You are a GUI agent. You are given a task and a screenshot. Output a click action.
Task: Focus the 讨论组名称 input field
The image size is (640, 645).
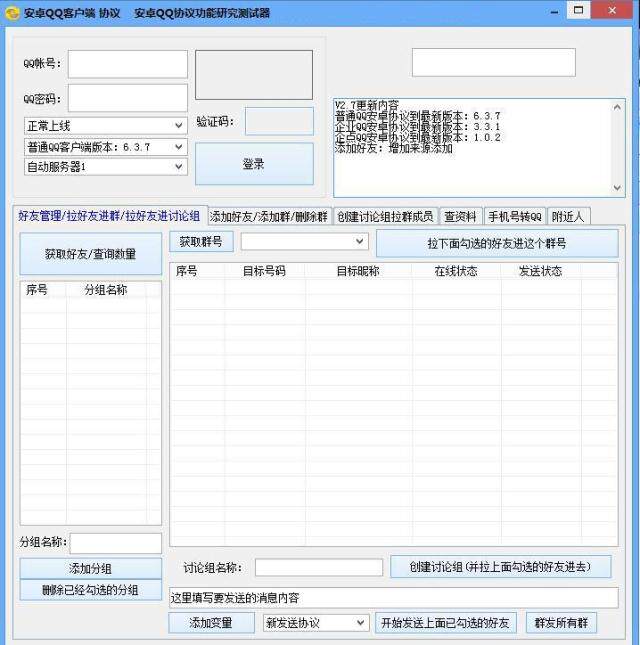pos(319,568)
